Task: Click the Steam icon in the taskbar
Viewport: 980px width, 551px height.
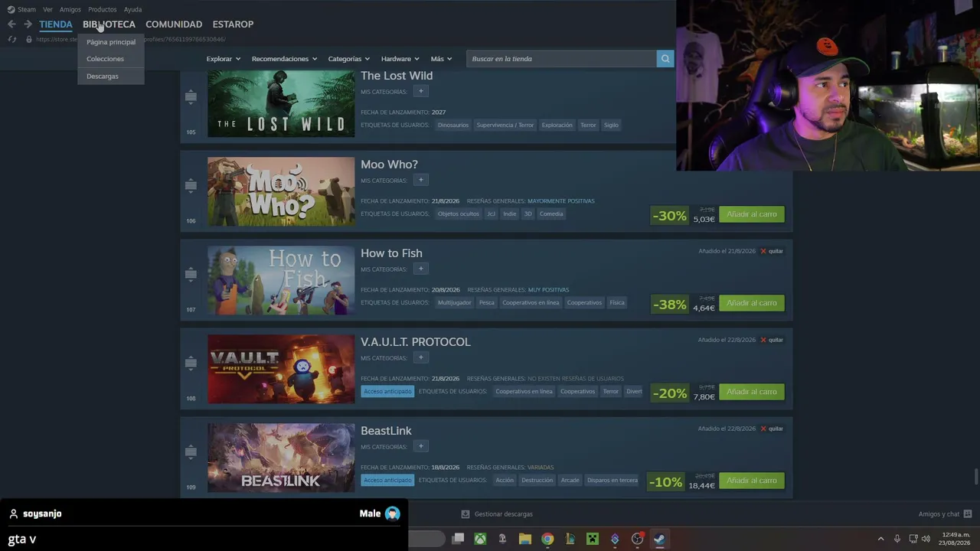Action: 659,539
